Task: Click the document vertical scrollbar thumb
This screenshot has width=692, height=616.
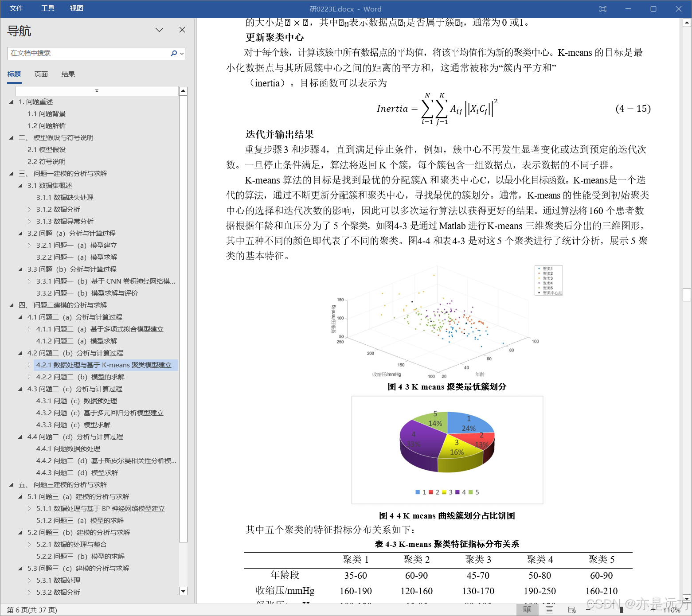Action: 687,295
